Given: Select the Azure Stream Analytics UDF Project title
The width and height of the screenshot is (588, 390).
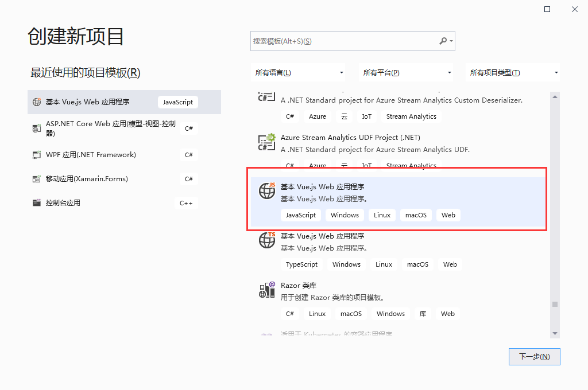Looking at the screenshot, I should tap(350, 138).
